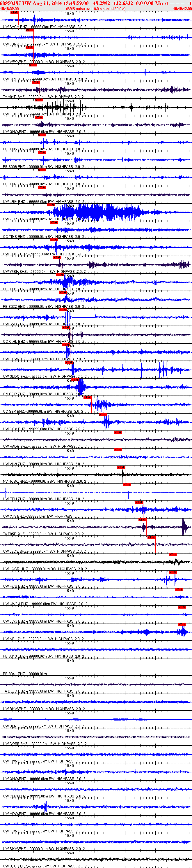Image resolution: width=192 pixels, height=868 pixels.
Task: Select the UW.UWFH EHZ station label
Action: pos(45,604)
